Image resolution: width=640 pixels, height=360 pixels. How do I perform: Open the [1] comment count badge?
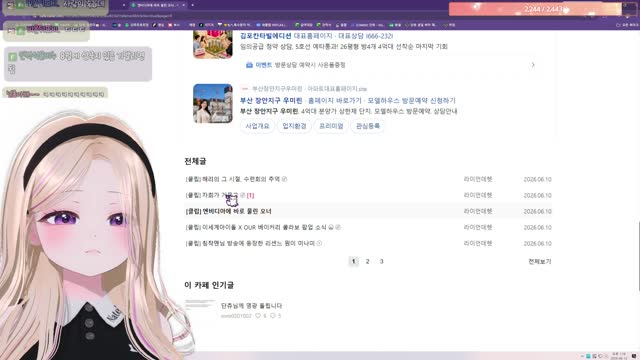point(250,196)
